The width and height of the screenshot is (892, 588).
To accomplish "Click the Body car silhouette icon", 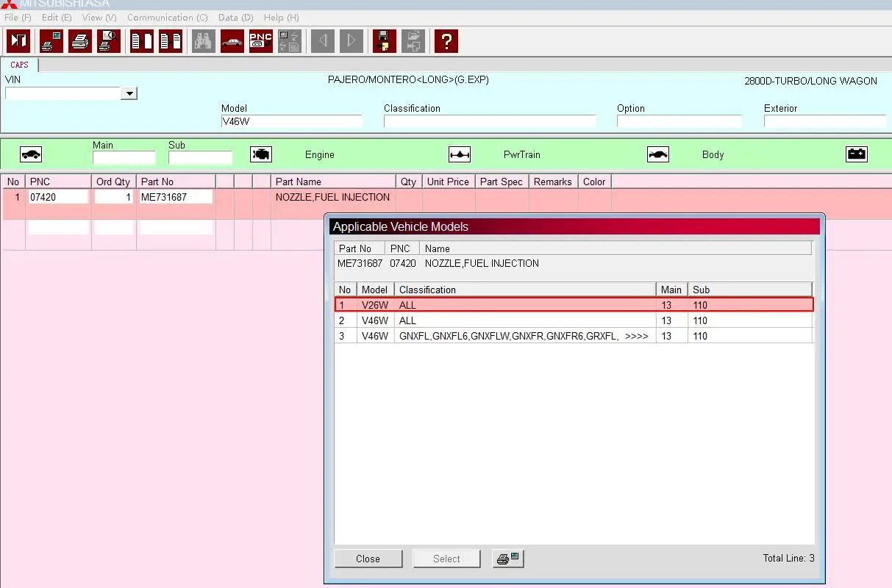I will [x=658, y=154].
